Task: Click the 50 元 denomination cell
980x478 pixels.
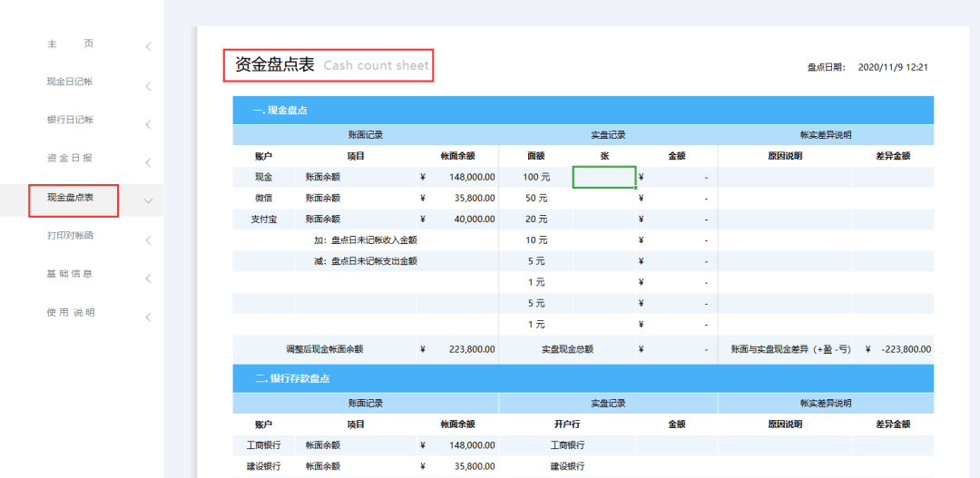Action: (x=536, y=198)
